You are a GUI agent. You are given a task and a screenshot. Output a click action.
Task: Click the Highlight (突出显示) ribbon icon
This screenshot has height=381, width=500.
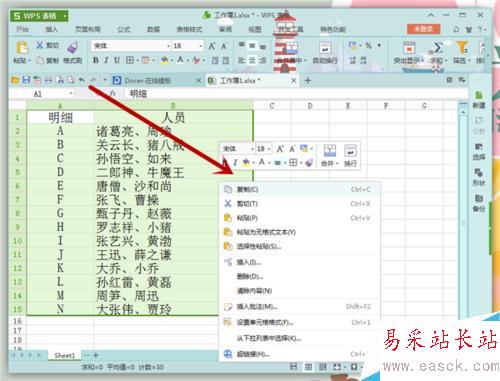[409, 48]
